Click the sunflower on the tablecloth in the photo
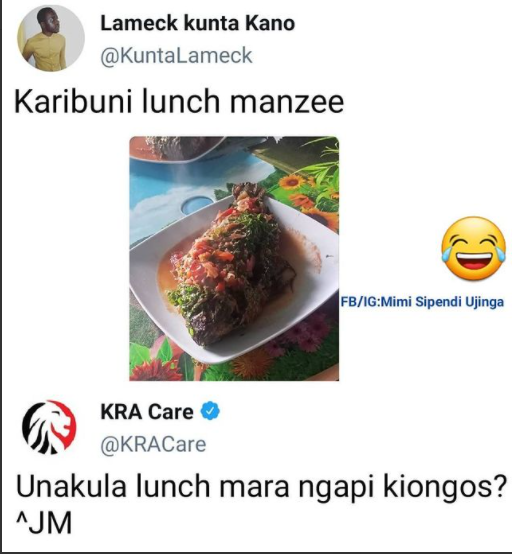This screenshot has height=554, width=512. tap(292, 182)
